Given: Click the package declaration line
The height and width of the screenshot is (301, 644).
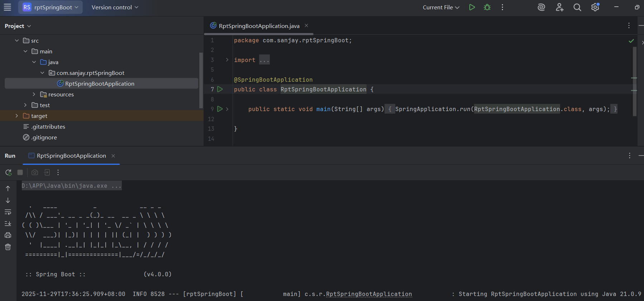Looking at the screenshot, I should click(x=293, y=40).
